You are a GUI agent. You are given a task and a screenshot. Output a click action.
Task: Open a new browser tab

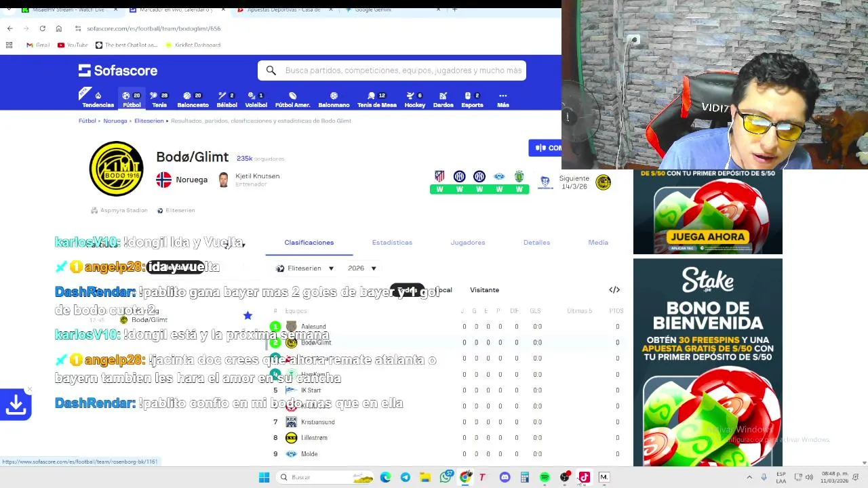(x=454, y=9)
